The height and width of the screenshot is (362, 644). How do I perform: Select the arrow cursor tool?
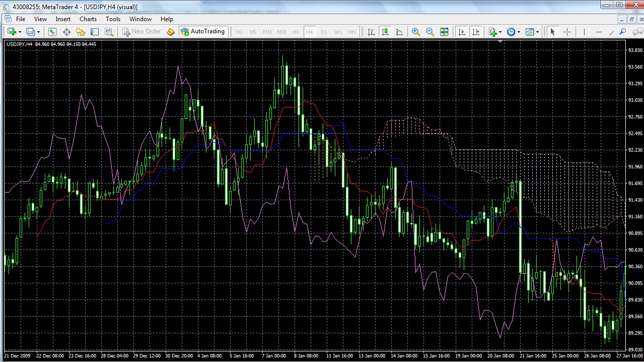point(552,31)
